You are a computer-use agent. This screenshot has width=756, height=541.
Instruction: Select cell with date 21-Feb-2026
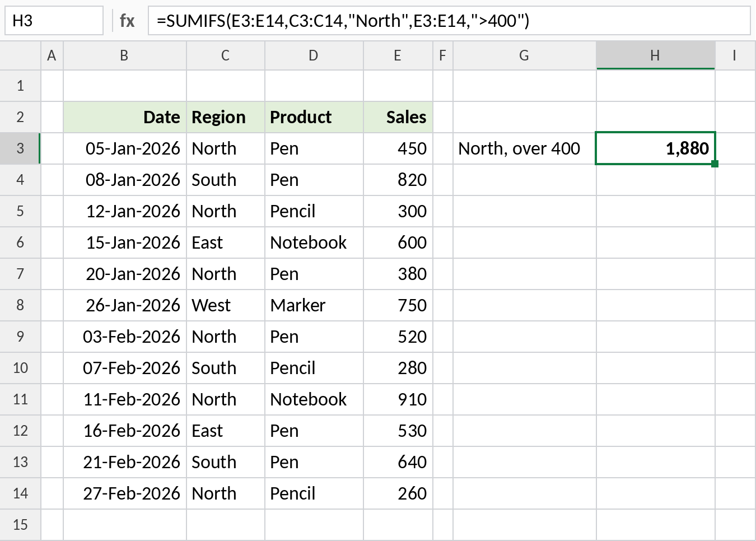coord(125,462)
